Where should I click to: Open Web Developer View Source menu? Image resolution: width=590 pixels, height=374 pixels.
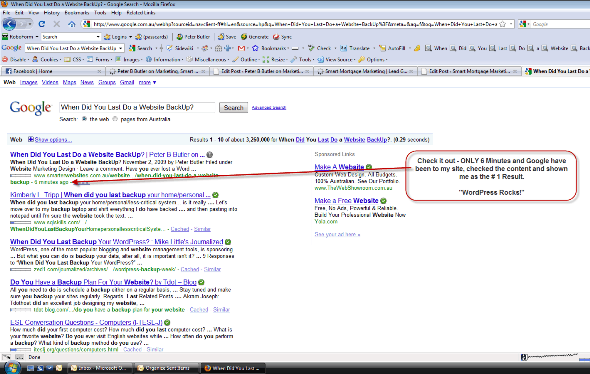tap(335, 59)
